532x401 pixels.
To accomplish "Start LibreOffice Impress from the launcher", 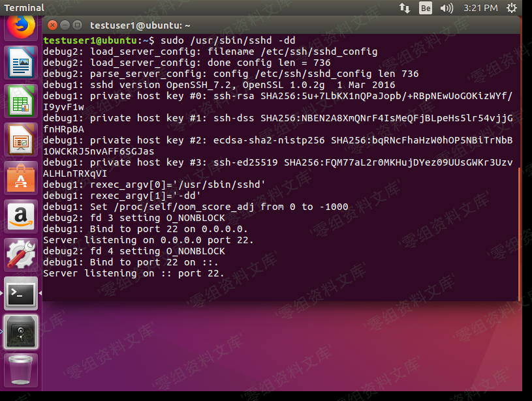I will click(x=21, y=139).
